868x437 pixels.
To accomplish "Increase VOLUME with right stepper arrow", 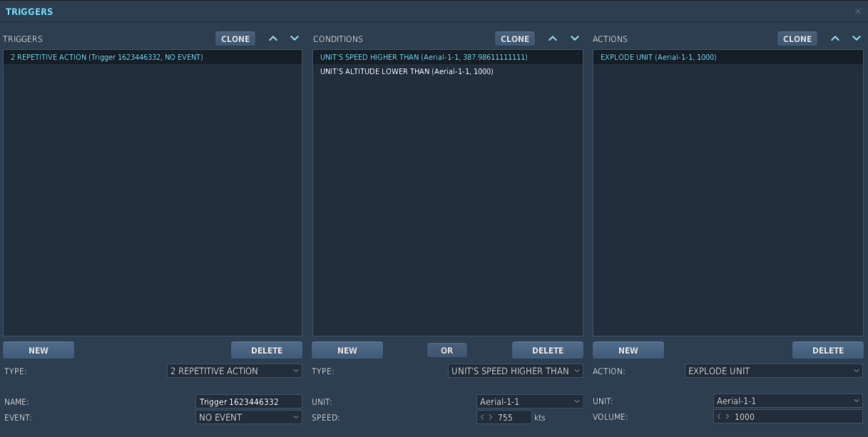I will click(x=727, y=416).
